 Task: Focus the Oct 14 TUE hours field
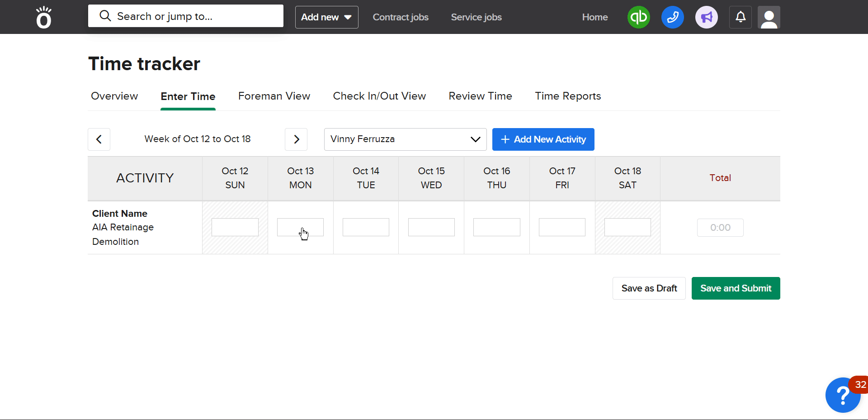[x=366, y=227]
